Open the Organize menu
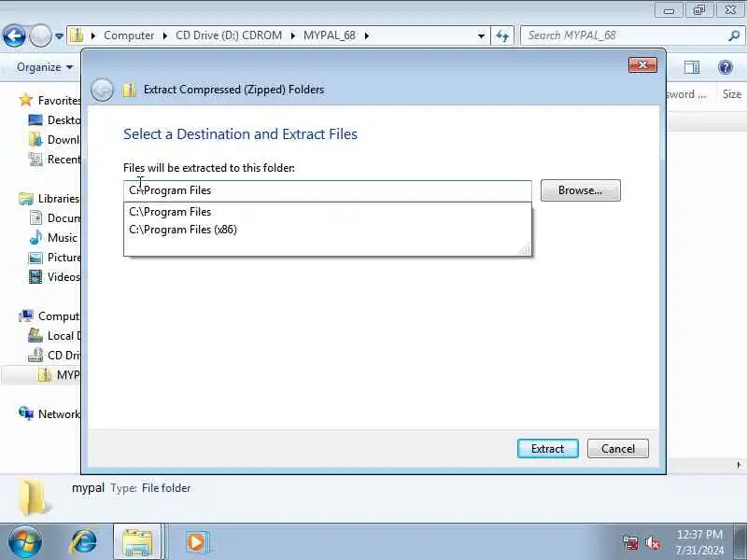Image resolution: width=747 pixels, height=560 pixels. pos(44,67)
